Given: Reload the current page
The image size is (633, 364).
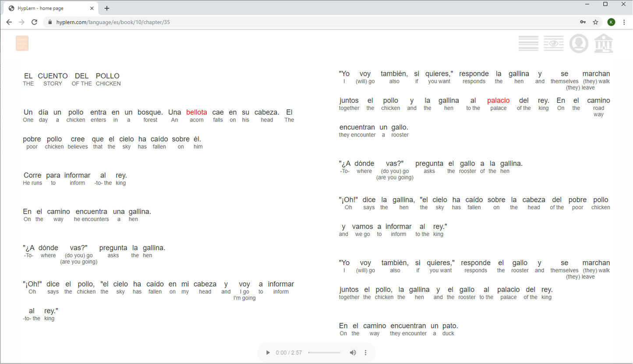Looking at the screenshot, I should (35, 22).
